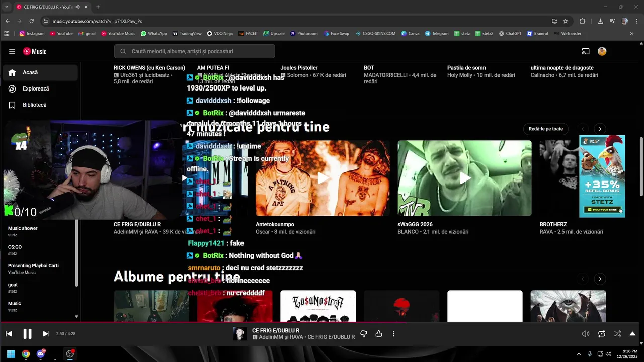
Task: Open the TradingView bookmark
Action: click(187, 34)
